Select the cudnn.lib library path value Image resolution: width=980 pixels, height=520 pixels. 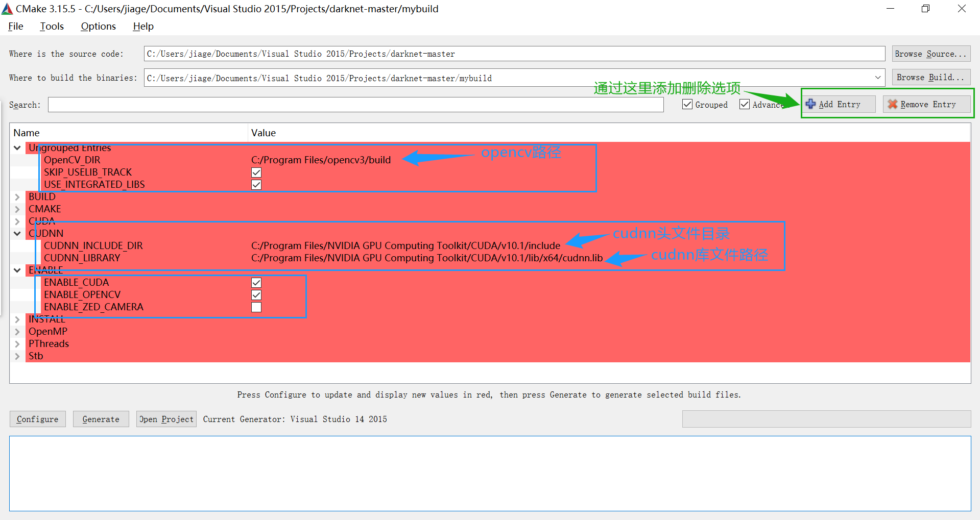click(427, 258)
